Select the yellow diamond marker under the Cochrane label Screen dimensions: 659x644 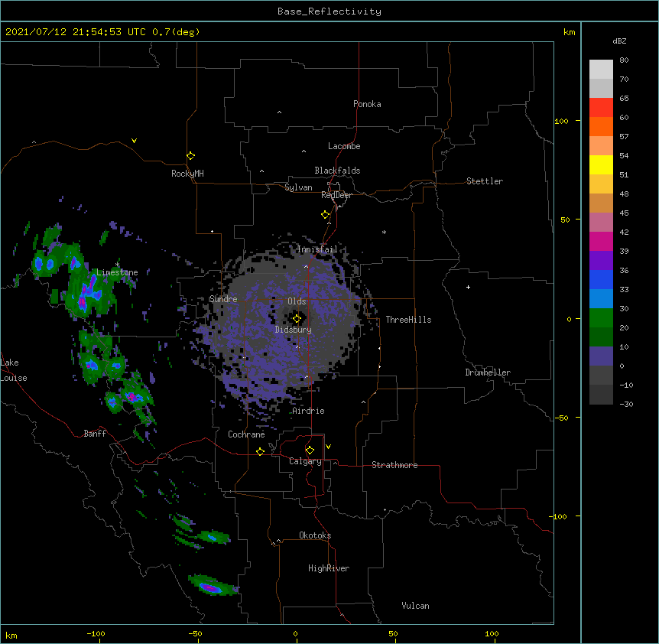click(260, 451)
